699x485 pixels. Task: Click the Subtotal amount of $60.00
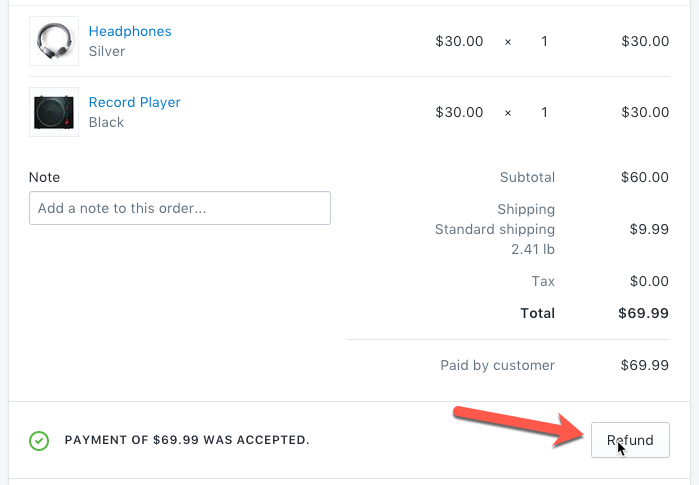point(644,177)
